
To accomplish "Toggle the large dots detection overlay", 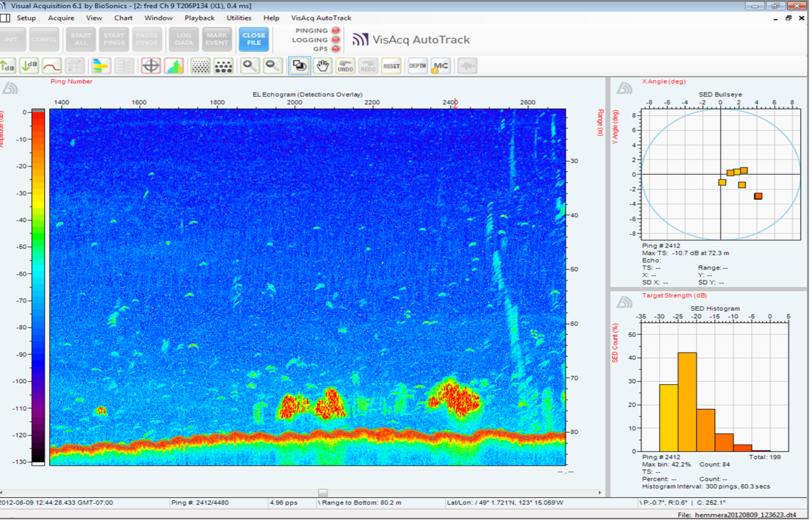I will 223,66.
